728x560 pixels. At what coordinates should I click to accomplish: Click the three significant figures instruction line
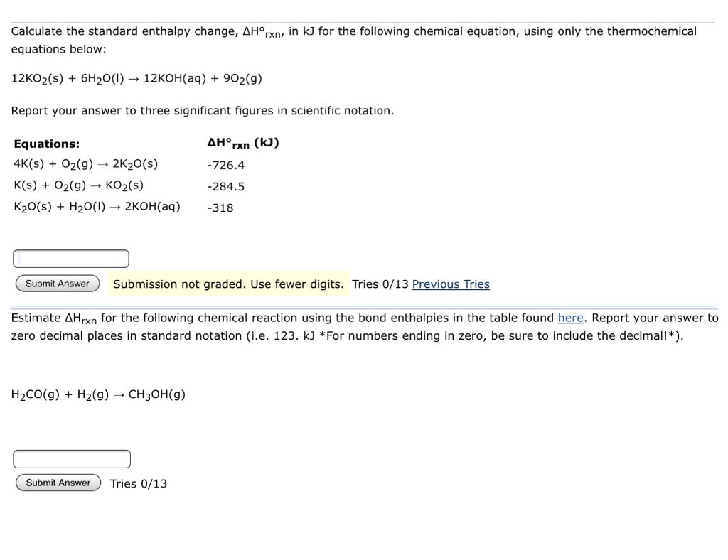[203, 111]
